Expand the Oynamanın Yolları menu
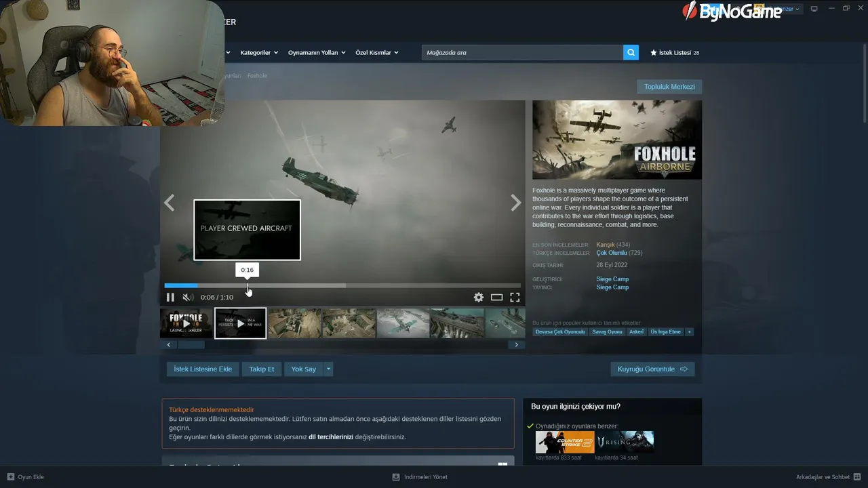Screen dimensions: 868x488 [x=317, y=52]
